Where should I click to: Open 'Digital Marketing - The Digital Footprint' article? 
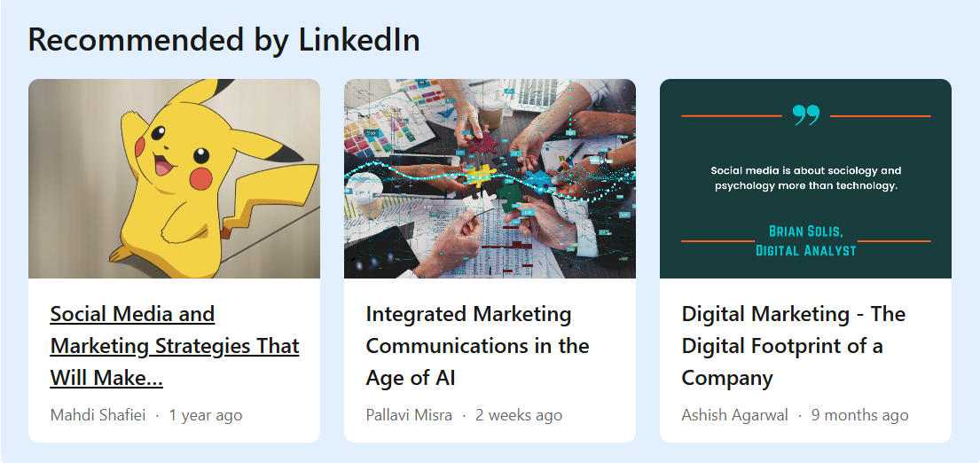coord(793,345)
